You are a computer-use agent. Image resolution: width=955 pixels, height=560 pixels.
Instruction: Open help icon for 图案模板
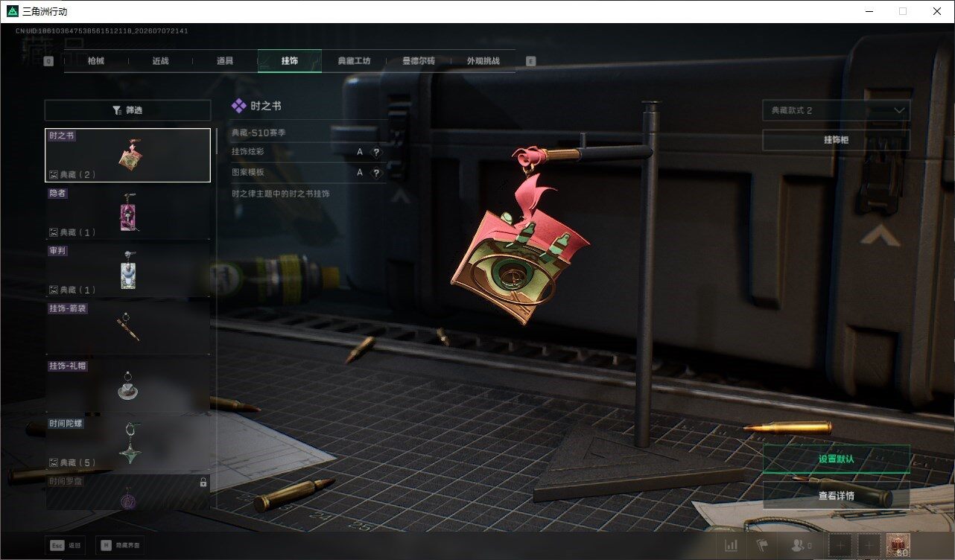point(376,173)
